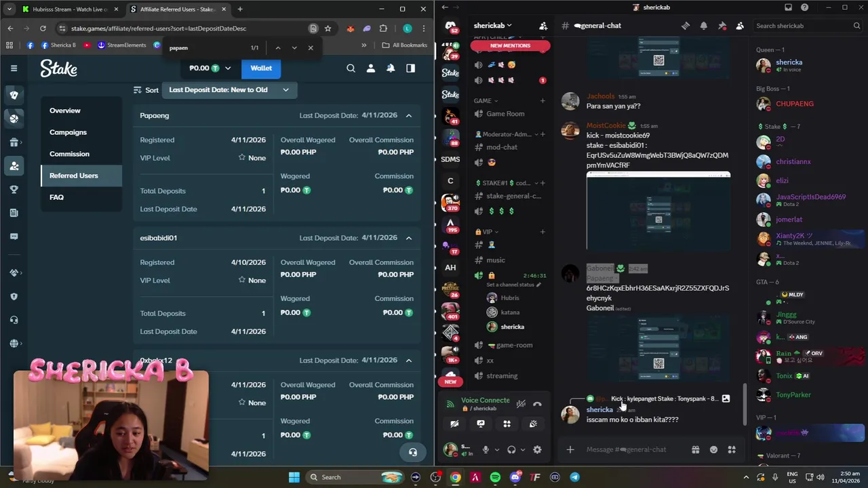Open Discord soundboard

tap(533, 424)
